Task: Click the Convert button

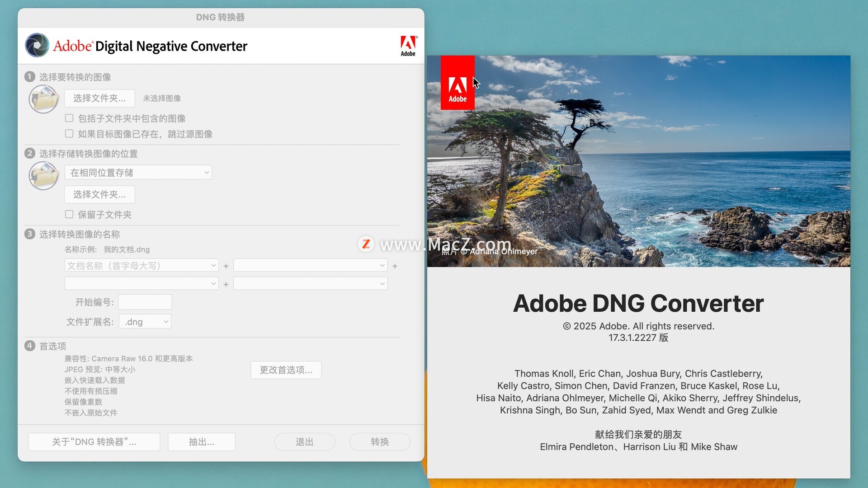Action: click(x=380, y=442)
